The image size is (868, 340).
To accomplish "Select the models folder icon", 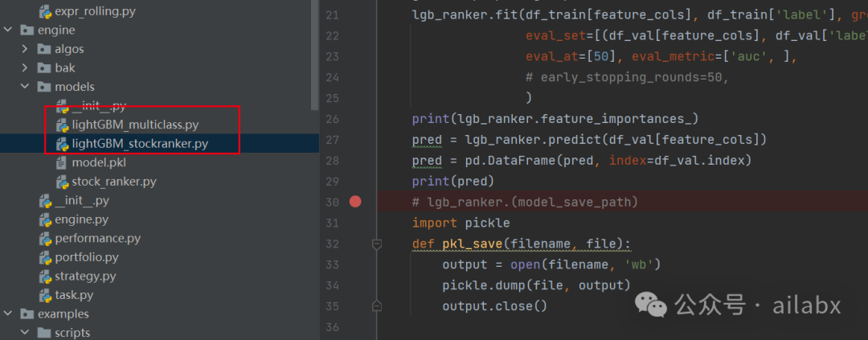I will [x=43, y=87].
